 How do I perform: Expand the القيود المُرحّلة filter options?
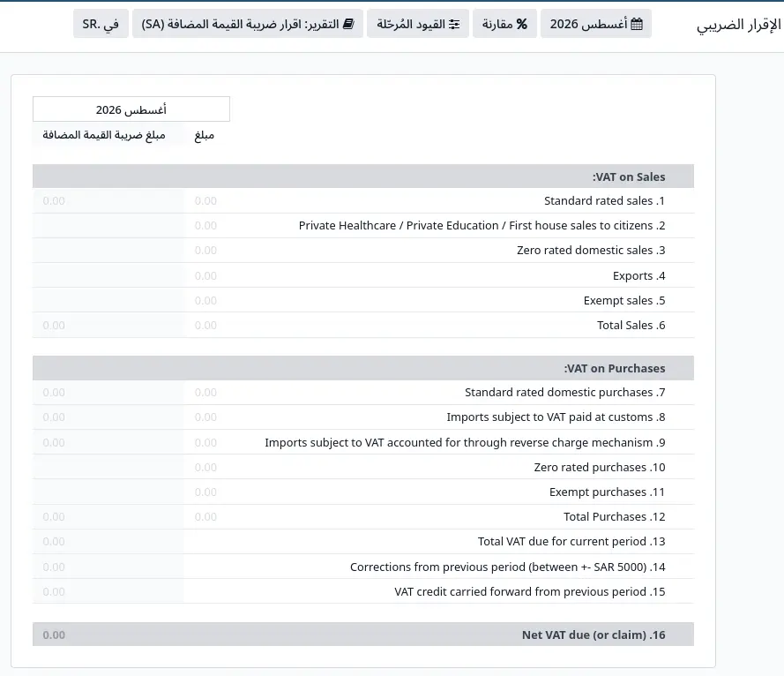pos(418,24)
